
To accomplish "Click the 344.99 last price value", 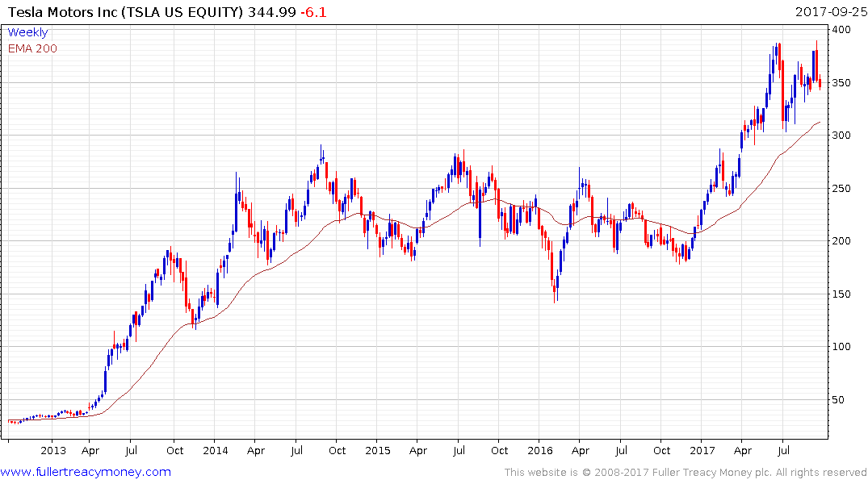I will (272, 11).
